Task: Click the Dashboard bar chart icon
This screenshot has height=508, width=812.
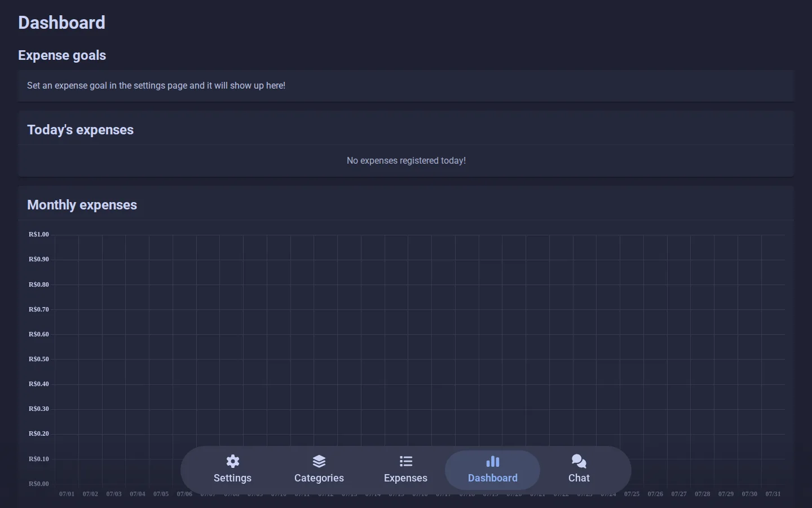Action: (x=493, y=461)
